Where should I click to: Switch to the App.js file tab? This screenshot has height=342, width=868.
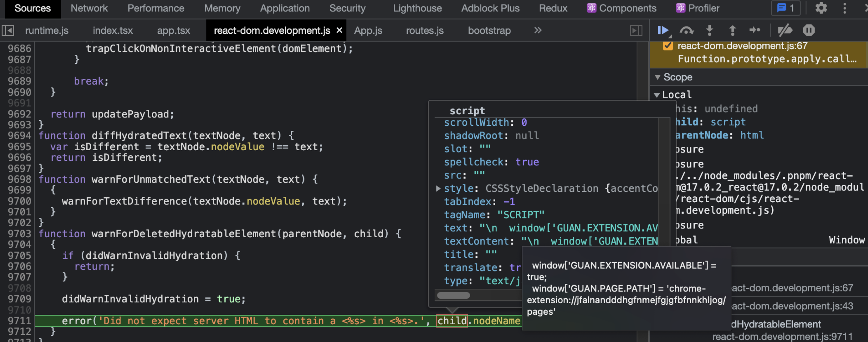coord(368,30)
